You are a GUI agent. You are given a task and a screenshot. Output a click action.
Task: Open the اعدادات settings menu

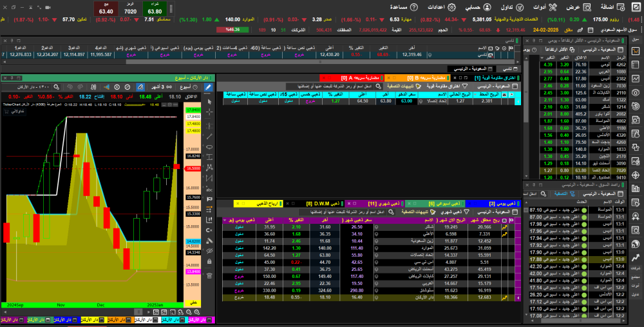438,7
